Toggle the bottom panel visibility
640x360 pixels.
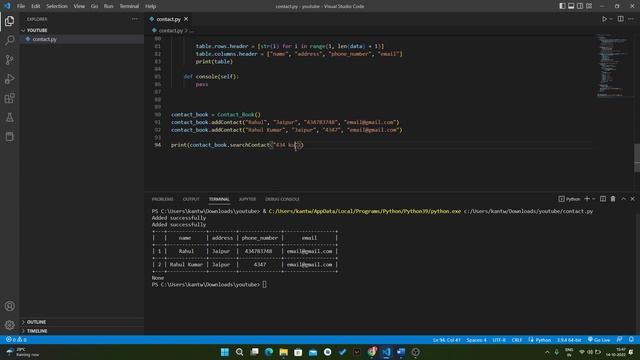(571, 6)
